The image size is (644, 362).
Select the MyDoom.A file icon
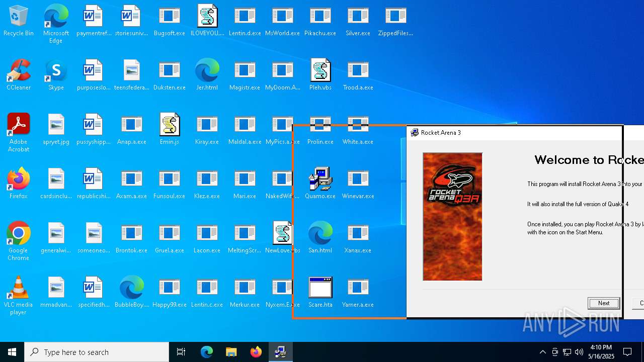(283, 75)
